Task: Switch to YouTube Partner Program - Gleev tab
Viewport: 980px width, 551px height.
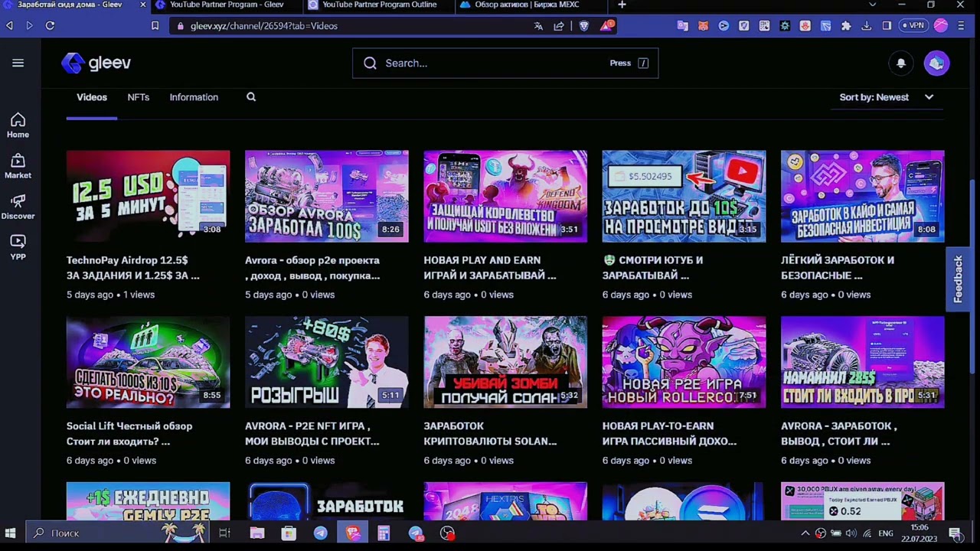Action: (226, 5)
